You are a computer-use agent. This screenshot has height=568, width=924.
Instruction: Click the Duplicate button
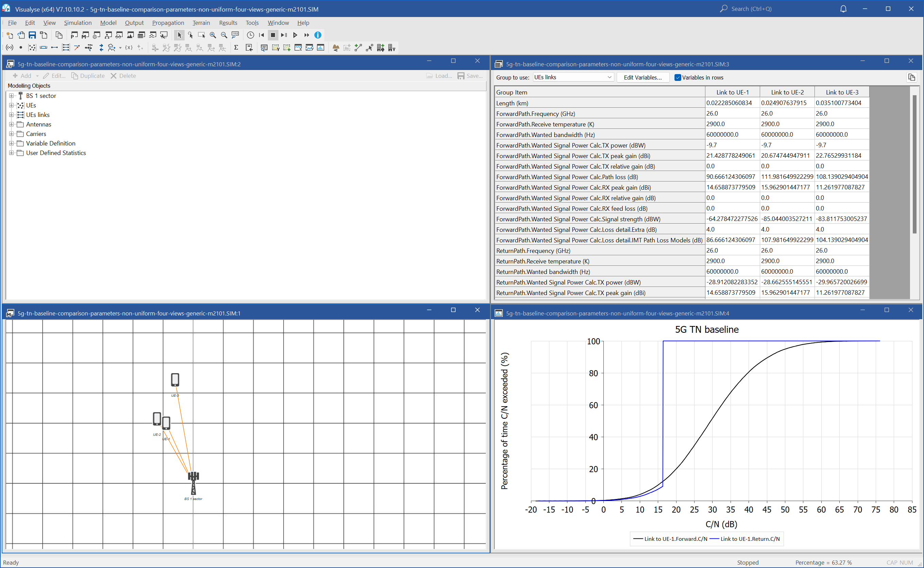[88, 76]
